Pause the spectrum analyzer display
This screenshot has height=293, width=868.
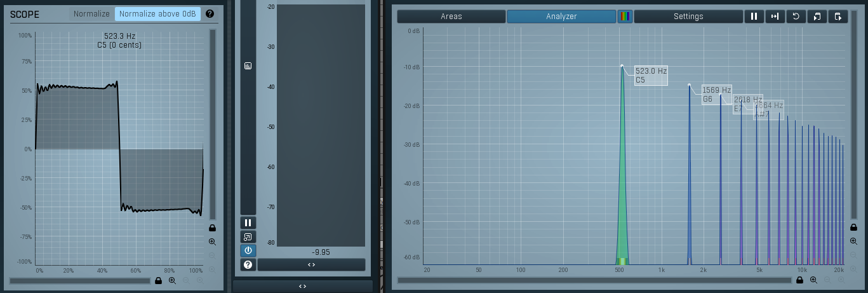click(754, 17)
